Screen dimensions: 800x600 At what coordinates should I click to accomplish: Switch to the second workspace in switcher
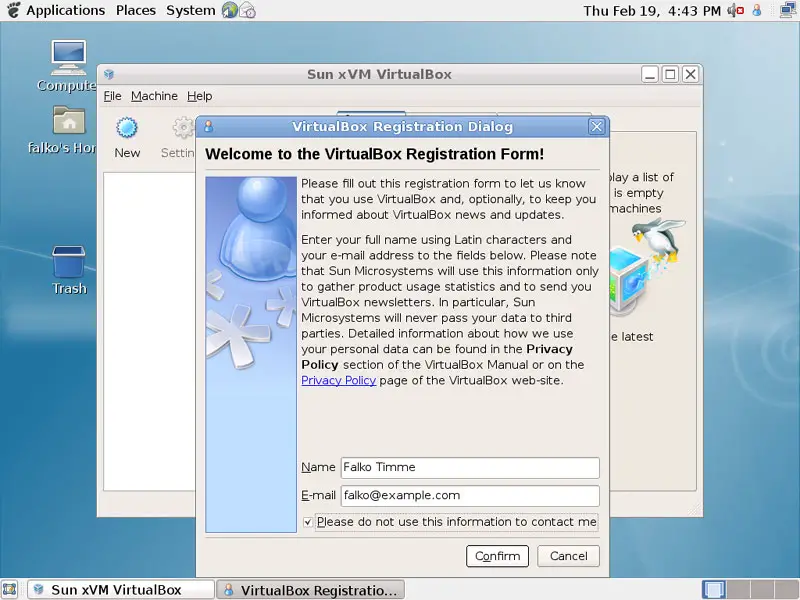pos(738,590)
